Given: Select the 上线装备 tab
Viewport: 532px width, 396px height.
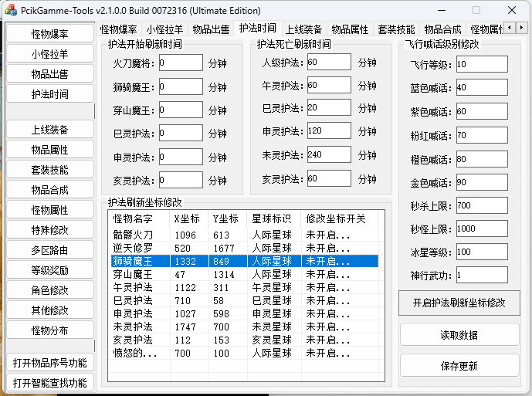Looking at the screenshot, I should coord(303,29).
